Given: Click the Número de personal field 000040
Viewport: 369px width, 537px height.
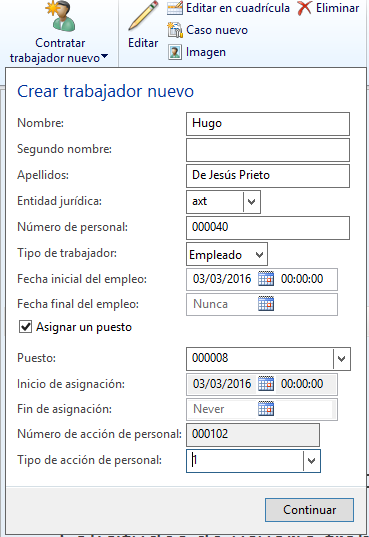Looking at the screenshot, I should 268,228.
